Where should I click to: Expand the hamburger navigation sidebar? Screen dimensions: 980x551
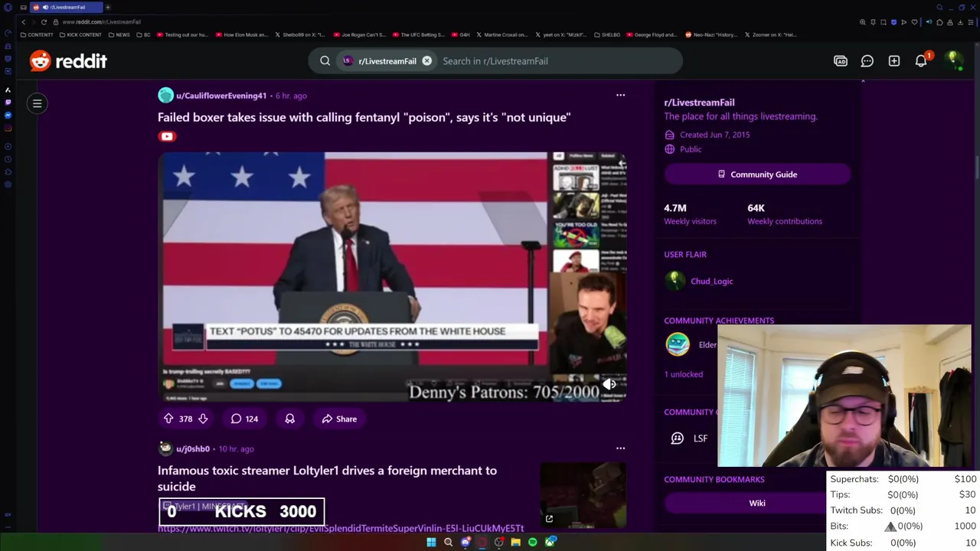tap(37, 103)
